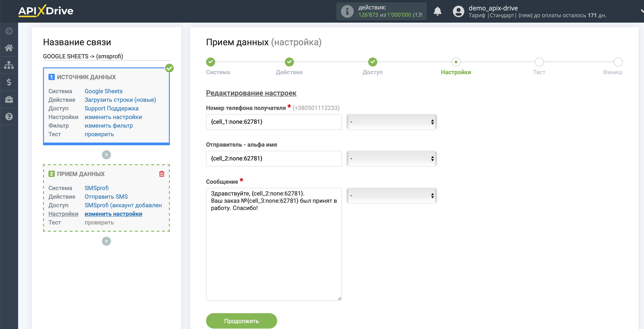Select the Тест step circle
Screen dimensions: 644x329
click(539, 62)
